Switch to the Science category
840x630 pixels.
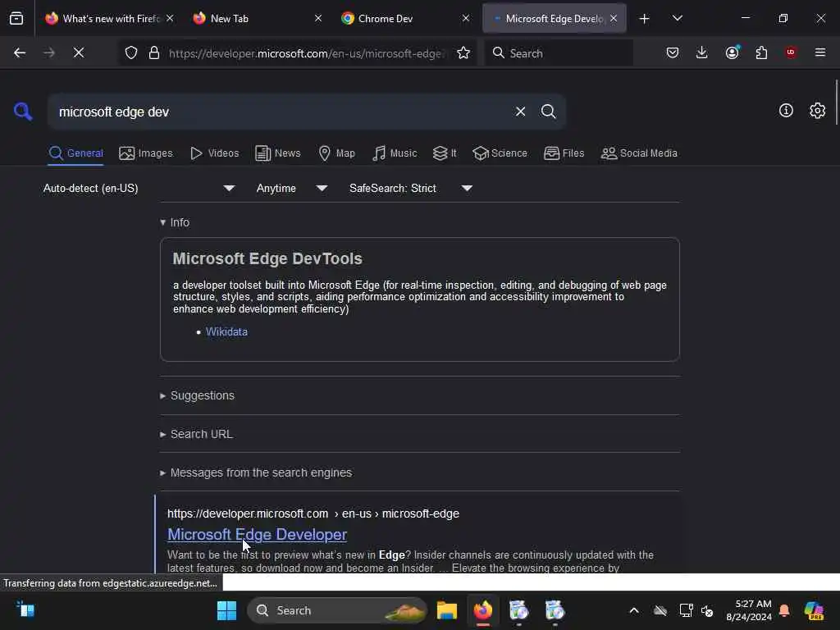(500, 153)
